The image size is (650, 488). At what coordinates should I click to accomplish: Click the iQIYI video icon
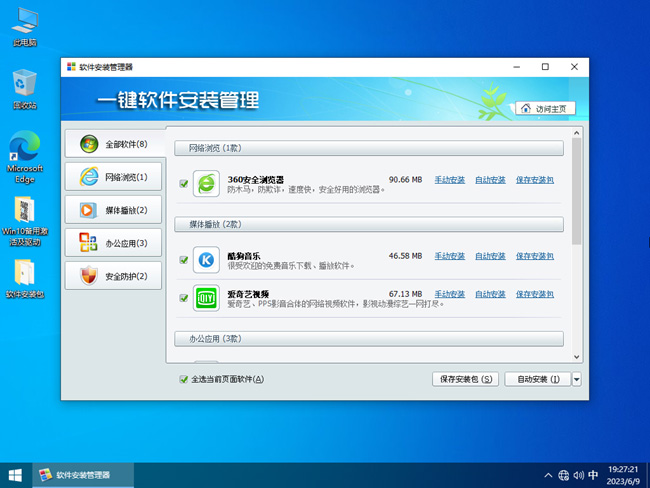(x=206, y=298)
